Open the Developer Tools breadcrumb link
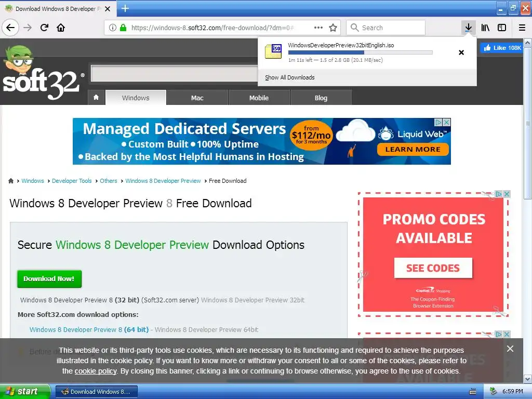The image size is (532, 399). pyautogui.click(x=72, y=181)
